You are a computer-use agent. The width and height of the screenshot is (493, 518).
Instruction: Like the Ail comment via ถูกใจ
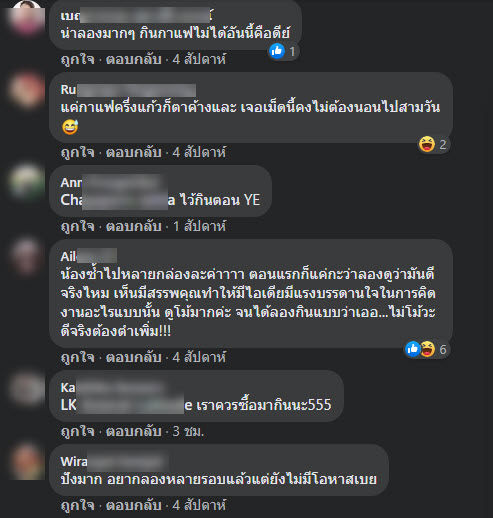pos(78,357)
